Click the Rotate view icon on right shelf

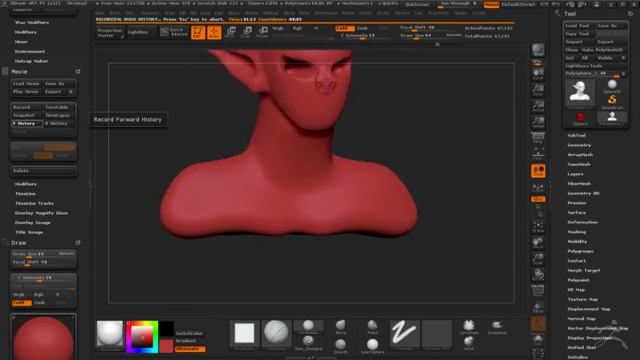(538, 275)
